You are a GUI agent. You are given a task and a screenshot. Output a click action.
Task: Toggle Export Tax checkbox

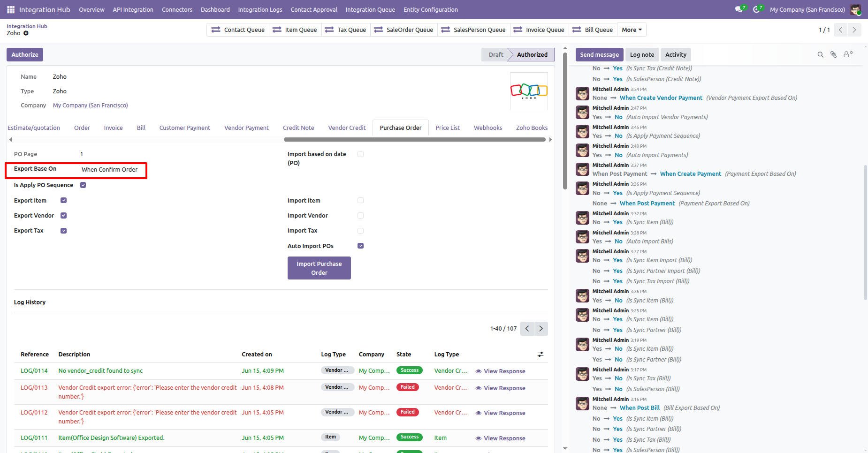(64, 231)
